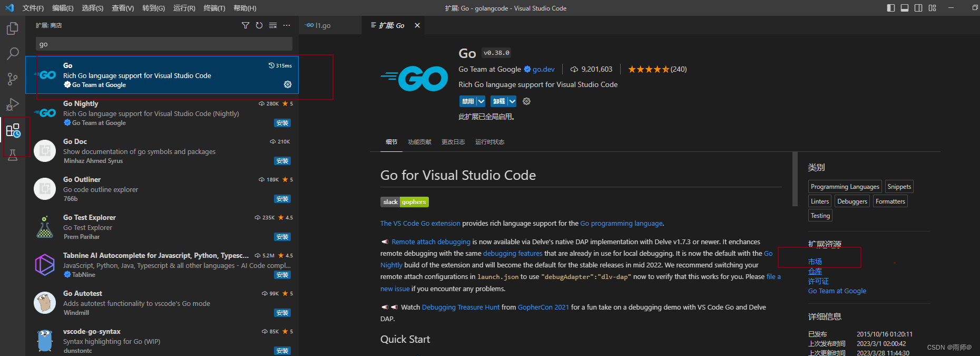The width and height of the screenshot is (980, 356).
Task: Open the go.dev publisher link
Action: point(543,69)
